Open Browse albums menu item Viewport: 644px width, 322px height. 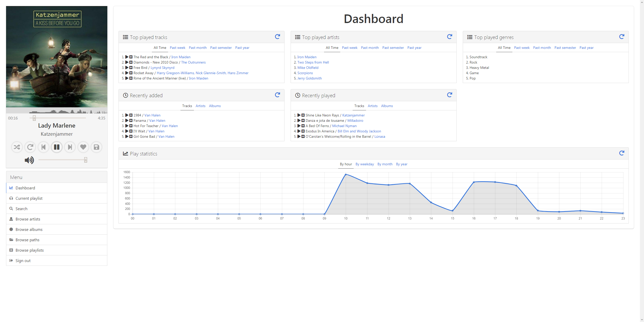pos(29,229)
